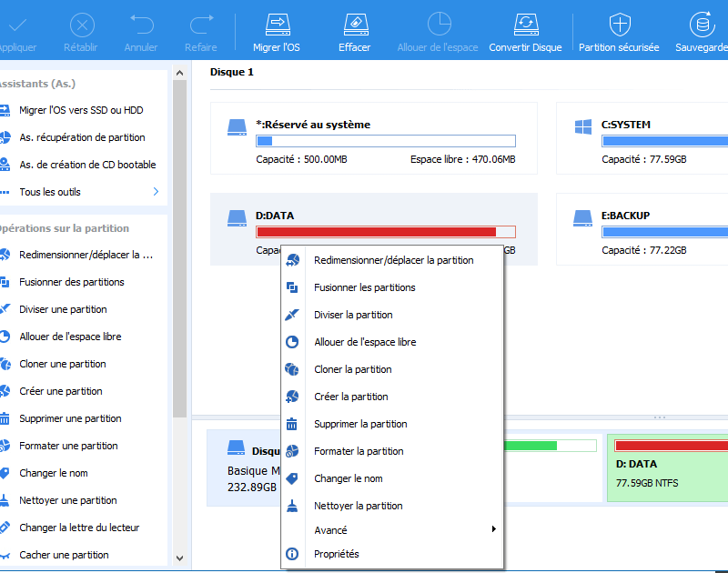Click Diviser une partition in sidebar

[63, 309]
